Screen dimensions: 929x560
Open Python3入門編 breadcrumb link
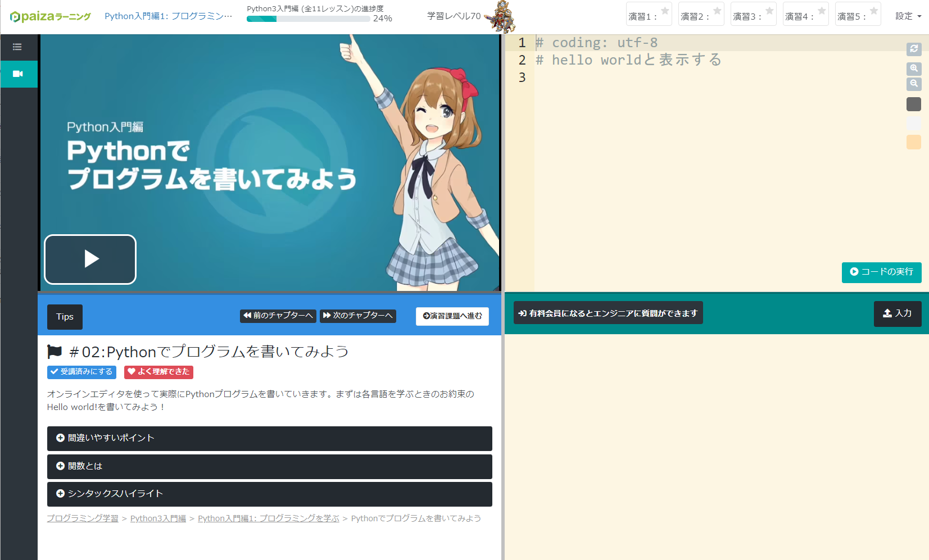click(x=158, y=518)
